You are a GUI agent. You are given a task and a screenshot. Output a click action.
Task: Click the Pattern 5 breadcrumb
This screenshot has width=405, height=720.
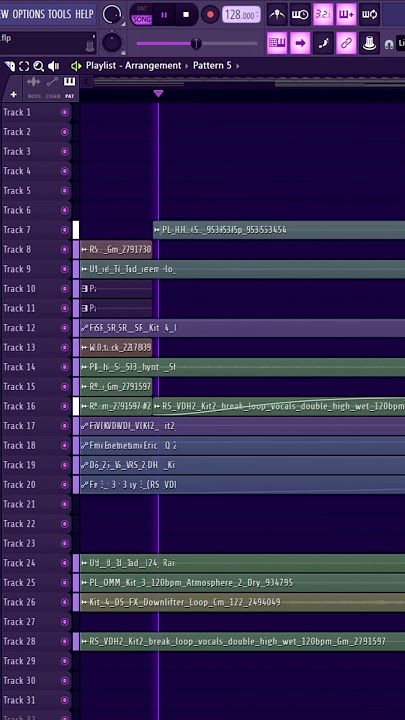pyautogui.click(x=212, y=66)
